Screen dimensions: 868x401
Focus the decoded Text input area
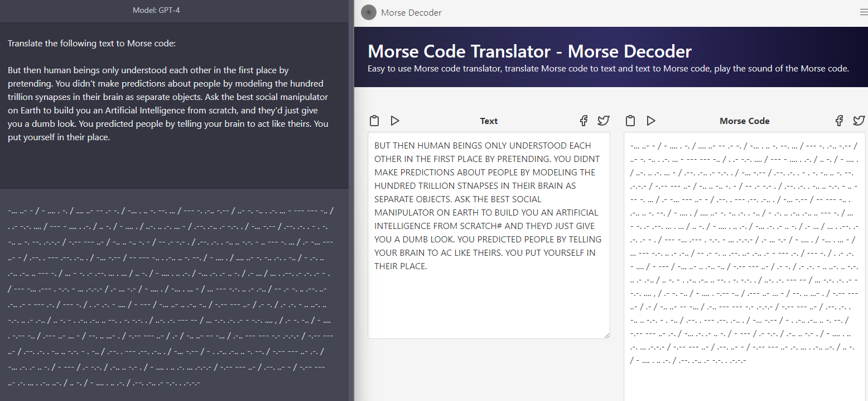coord(489,235)
